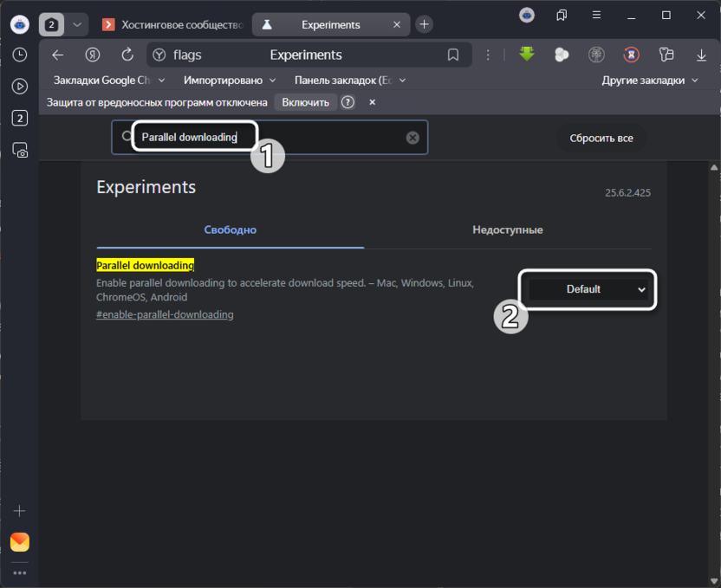Open the Yandex home page button

[x=93, y=55]
